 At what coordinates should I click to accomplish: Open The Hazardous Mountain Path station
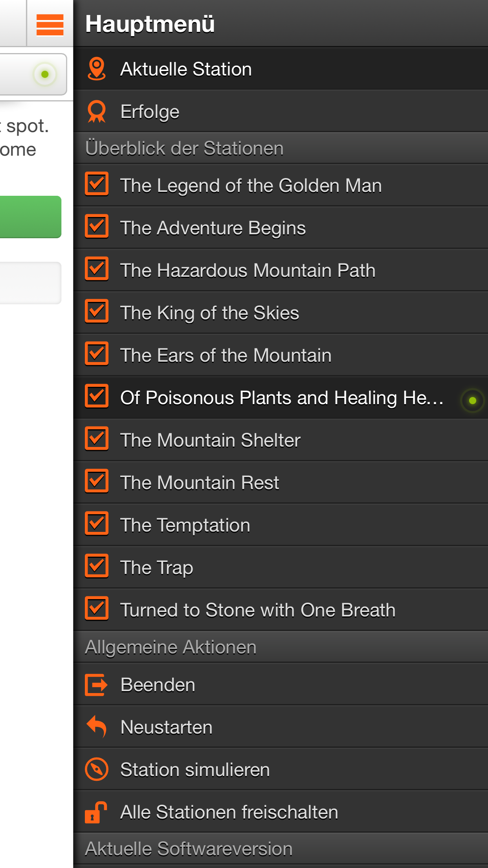click(248, 270)
